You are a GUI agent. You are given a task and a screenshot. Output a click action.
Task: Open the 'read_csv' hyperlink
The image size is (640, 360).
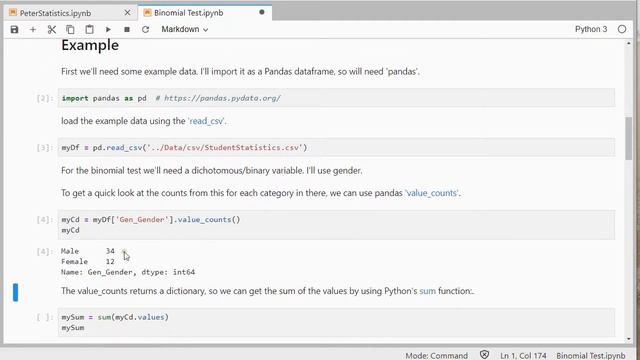(x=206, y=121)
